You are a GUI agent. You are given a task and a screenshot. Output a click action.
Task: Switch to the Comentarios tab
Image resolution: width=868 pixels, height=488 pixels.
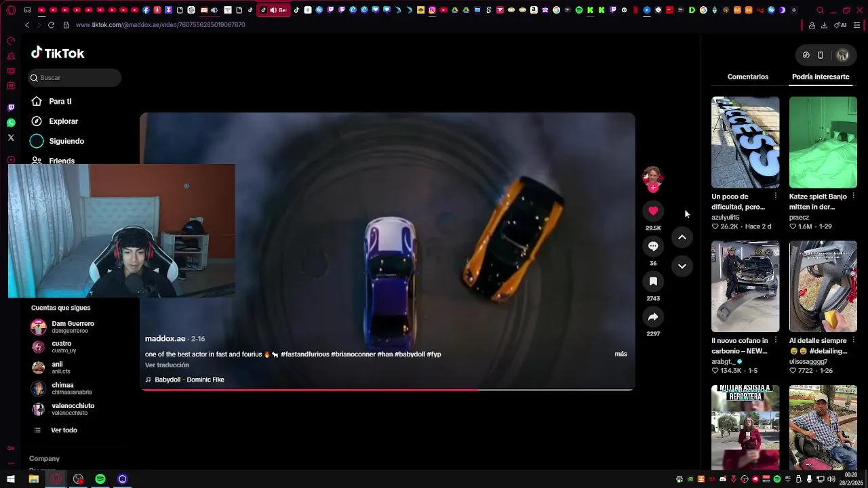pyautogui.click(x=748, y=77)
